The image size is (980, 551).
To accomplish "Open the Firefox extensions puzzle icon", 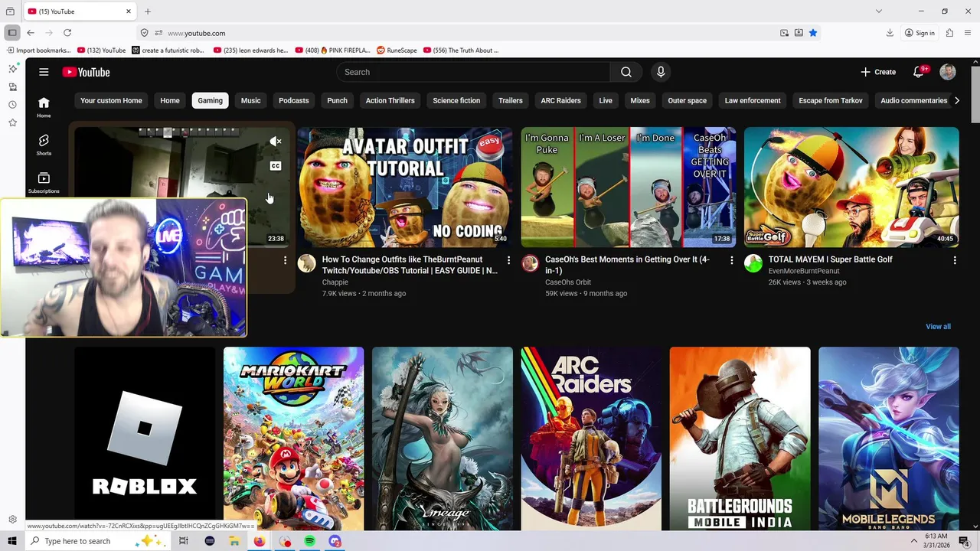I will 949,33.
